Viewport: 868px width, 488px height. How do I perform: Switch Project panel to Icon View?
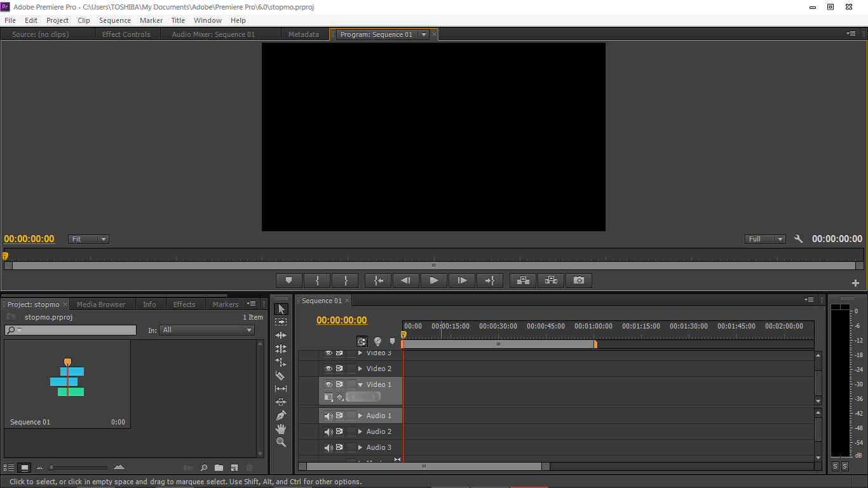pyautogui.click(x=24, y=468)
